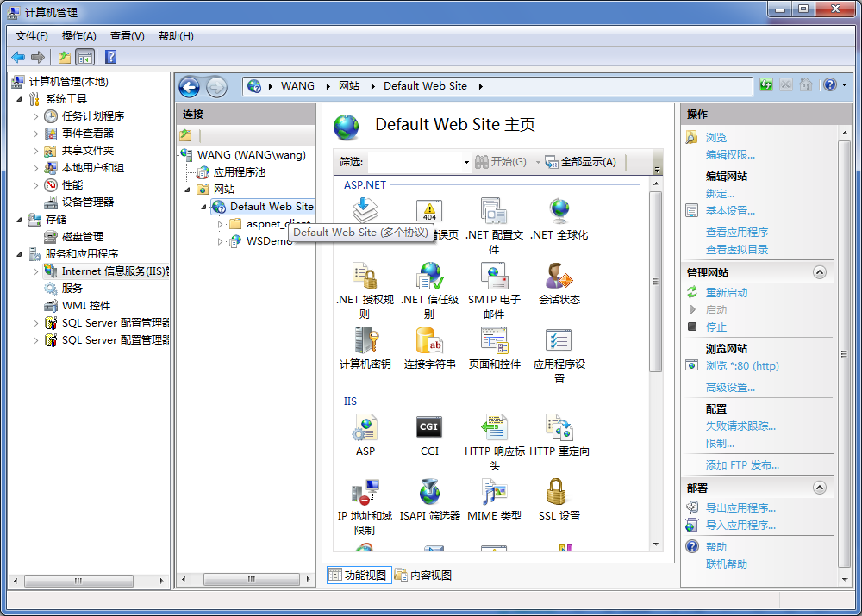Click the 编辑权限... link
This screenshot has height=616, width=862.
pos(730,155)
